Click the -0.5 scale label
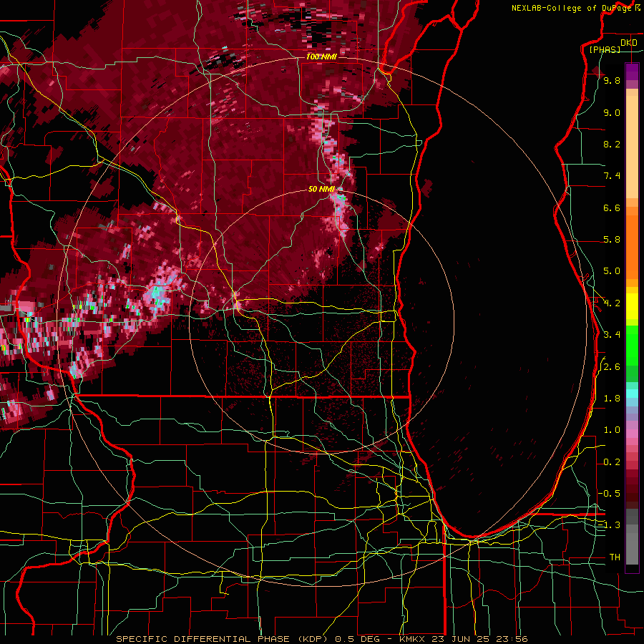The width and height of the screenshot is (644, 644). [609, 494]
